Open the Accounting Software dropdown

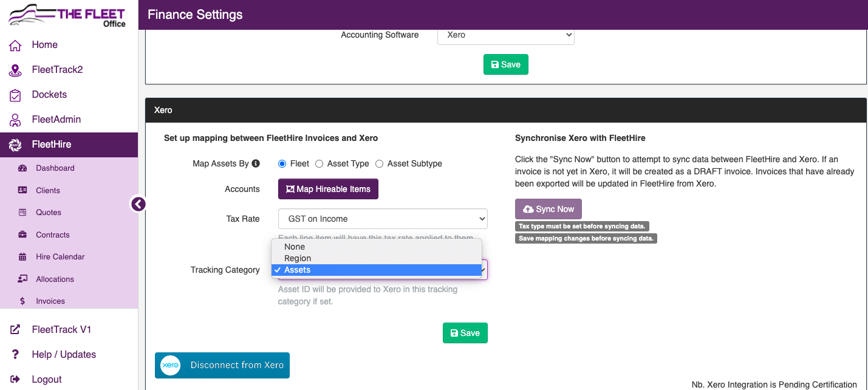(506, 35)
